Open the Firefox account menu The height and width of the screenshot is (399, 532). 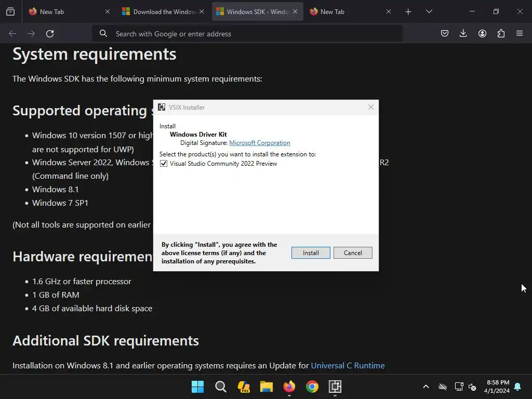(482, 33)
